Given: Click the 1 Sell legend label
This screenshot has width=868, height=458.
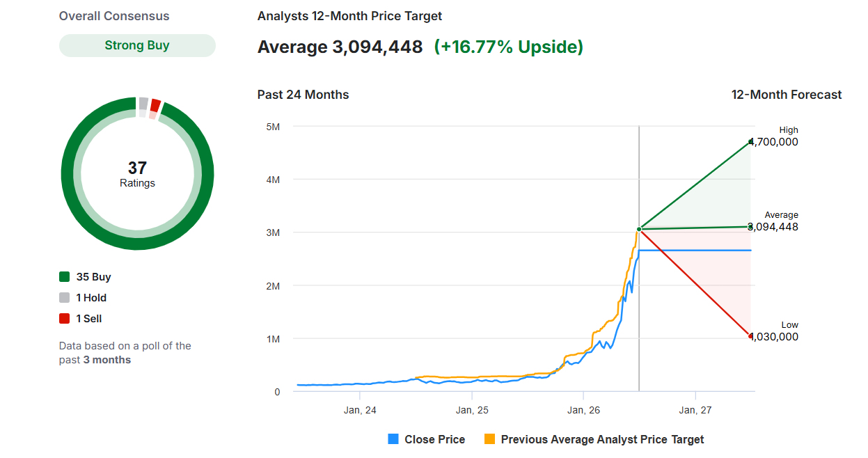Looking at the screenshot, I should tap(89, 319).
